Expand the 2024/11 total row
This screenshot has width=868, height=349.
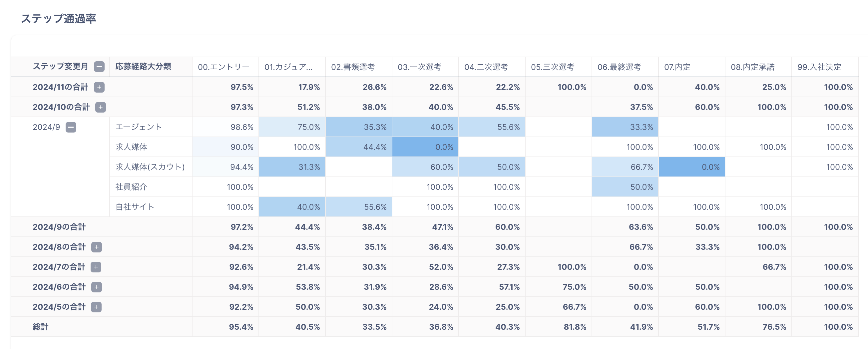99,87
